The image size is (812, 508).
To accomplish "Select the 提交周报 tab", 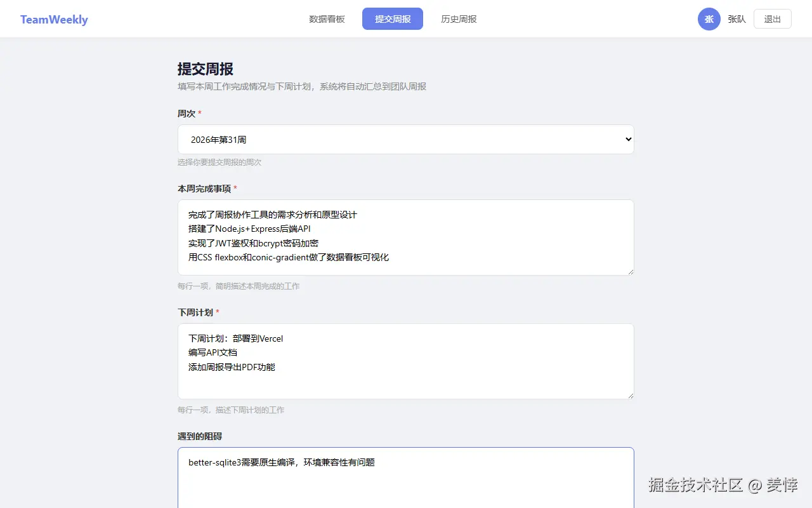I will [x=393, y=19].
